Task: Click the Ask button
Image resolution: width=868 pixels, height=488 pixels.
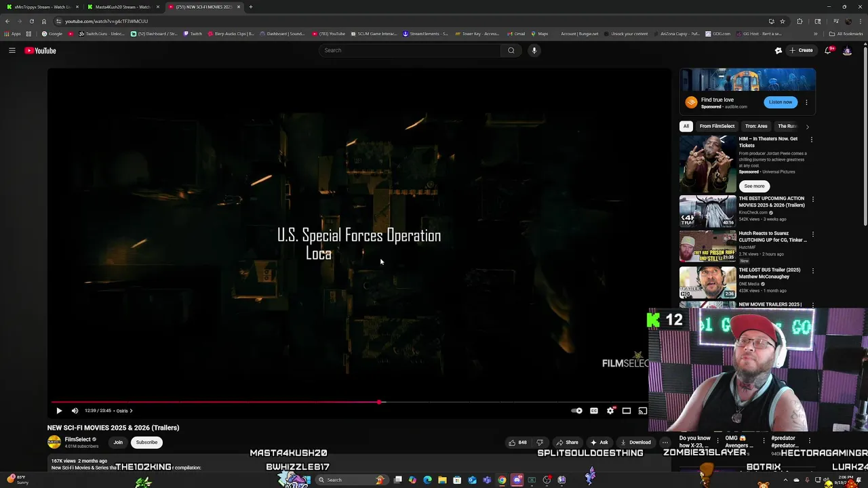Action: tap(599, 443)
